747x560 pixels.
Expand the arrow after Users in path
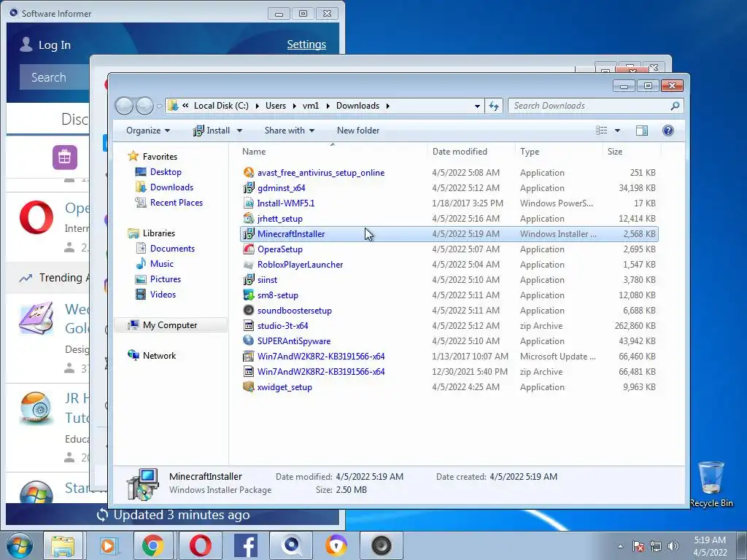coord(294,106)
